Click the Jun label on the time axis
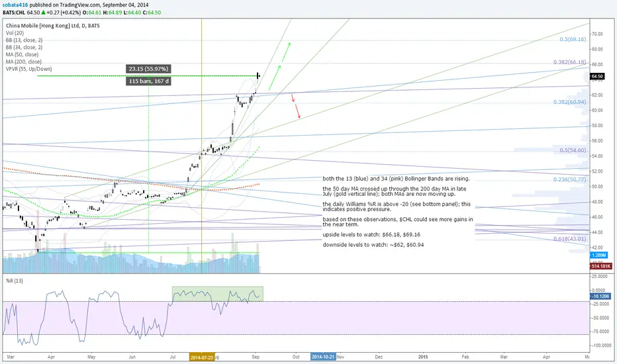This screenshot has height=364, width=617. coord(132,357)
